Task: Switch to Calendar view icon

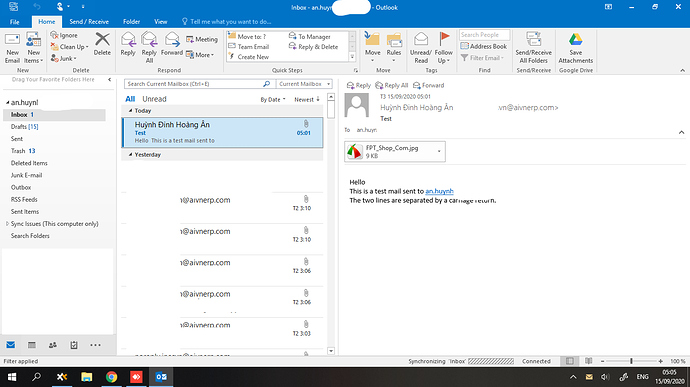Action: click(x=32, y=345)
